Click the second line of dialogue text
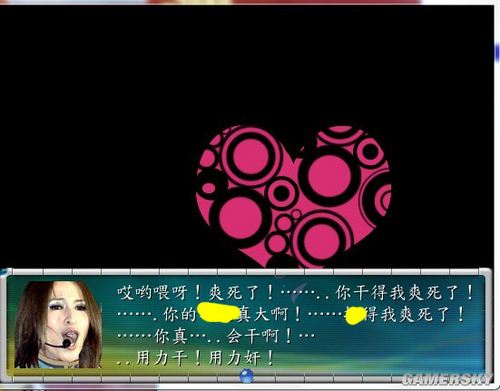This screenshot has width=500, height=391. tap(291, 314)
